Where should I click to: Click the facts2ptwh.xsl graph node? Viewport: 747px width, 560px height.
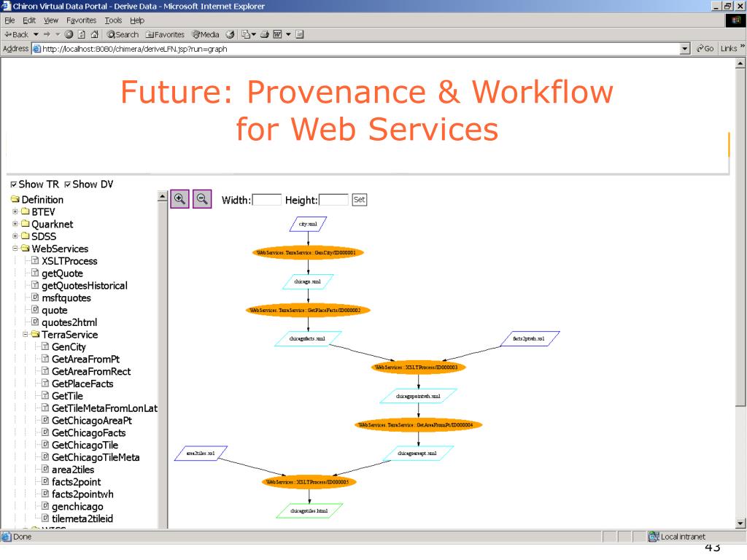(x=530, y=338)
